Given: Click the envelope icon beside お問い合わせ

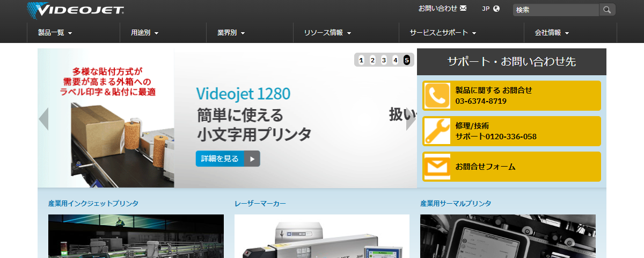Looking at the screenshot, I should pyautogui.click(x=463, y=8).
